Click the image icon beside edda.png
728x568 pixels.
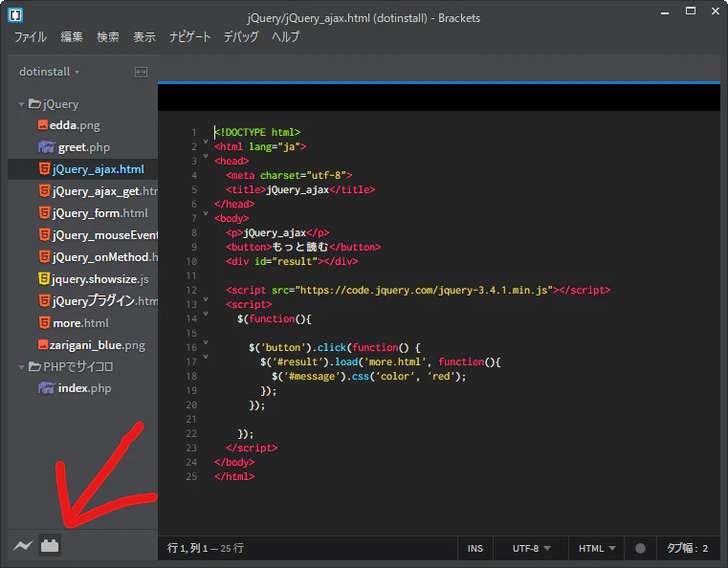pyautogui.click(x=43, y=125)
